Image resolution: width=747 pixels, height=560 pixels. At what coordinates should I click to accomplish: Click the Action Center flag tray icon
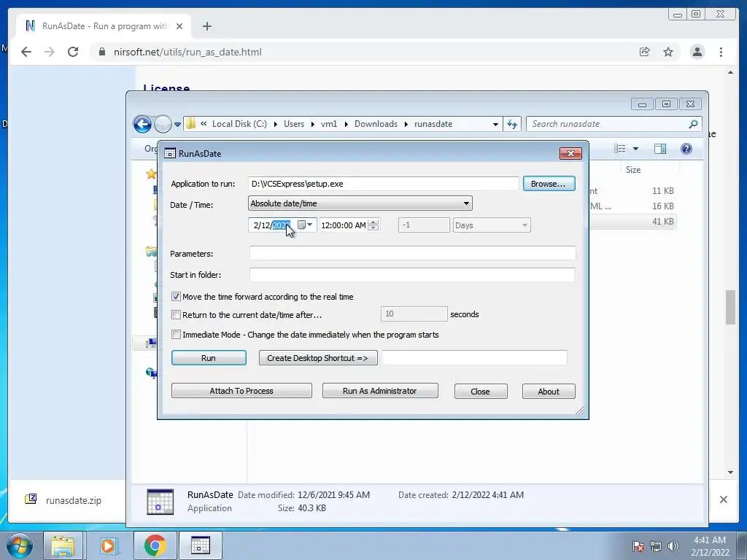coord(638,546)
